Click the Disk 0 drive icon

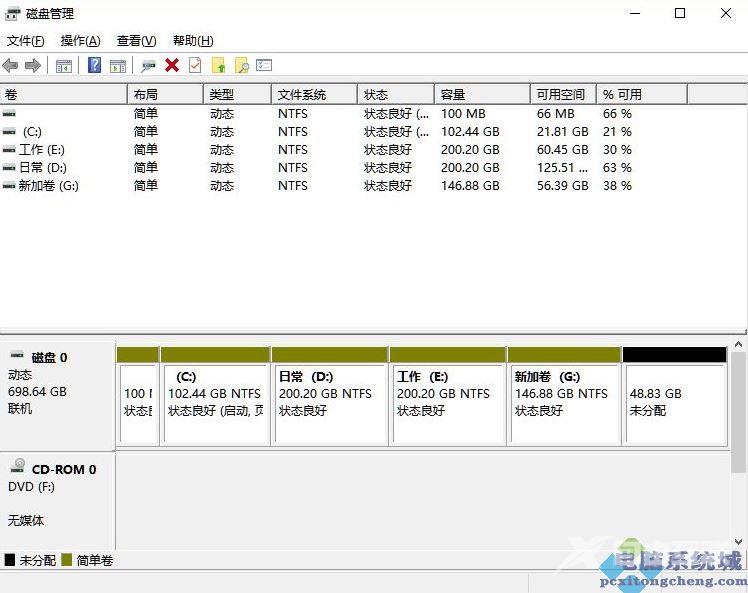pos(17,355)
